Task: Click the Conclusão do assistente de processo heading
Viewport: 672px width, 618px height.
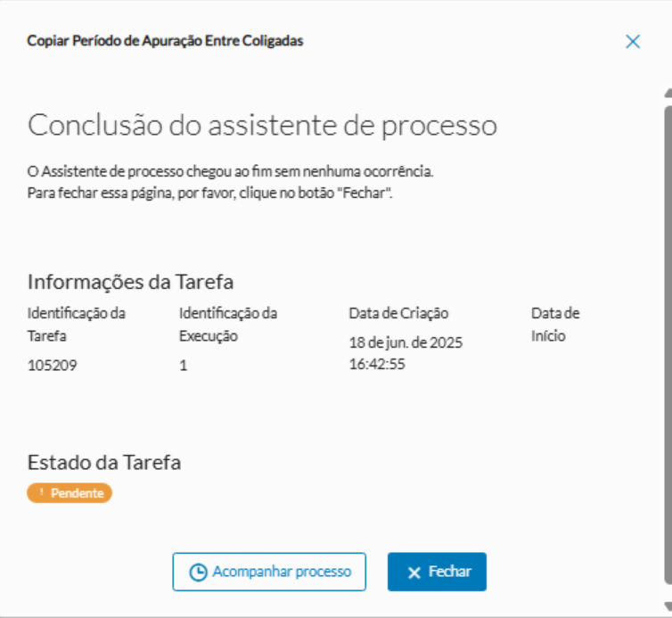Action: [262, 125]
